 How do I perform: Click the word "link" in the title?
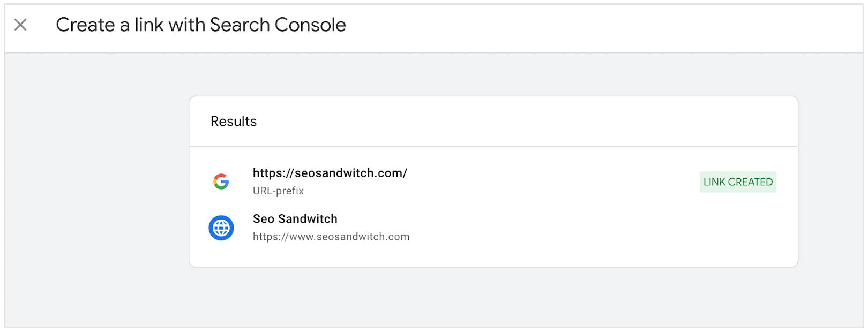click(x=148, y=25)
